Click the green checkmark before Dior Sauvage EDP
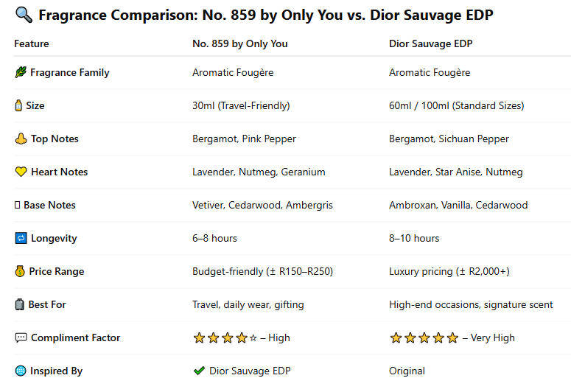This screenshot has width=571, height=392. pos(199,371)
